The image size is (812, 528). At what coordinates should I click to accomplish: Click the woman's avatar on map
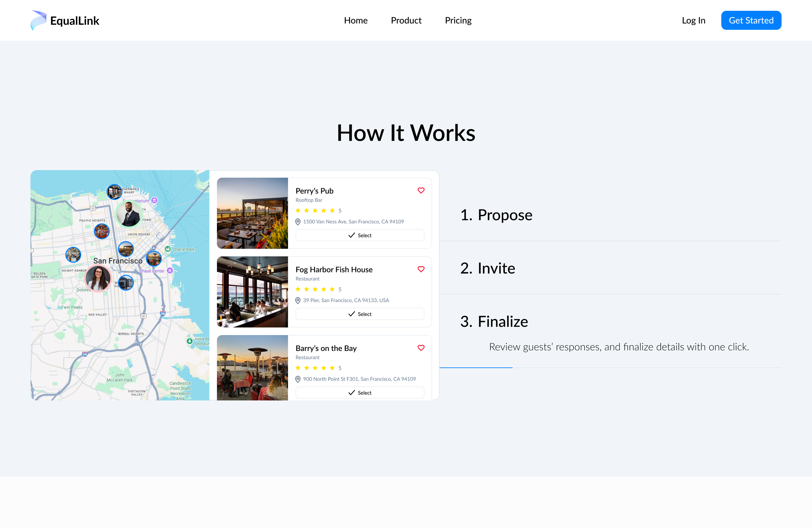point(98,279)
